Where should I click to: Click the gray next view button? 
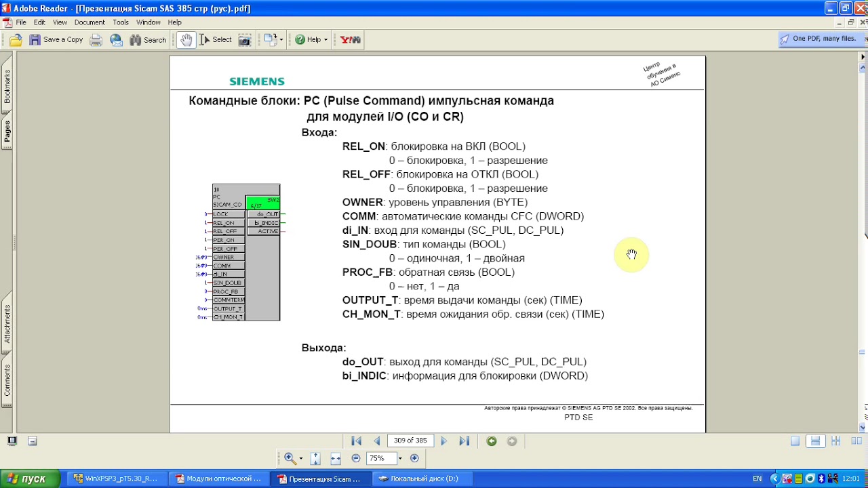pos(512,441)
